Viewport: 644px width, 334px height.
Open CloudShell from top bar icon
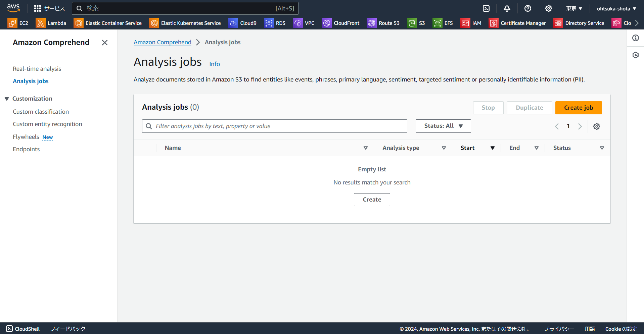pos(486,8)
